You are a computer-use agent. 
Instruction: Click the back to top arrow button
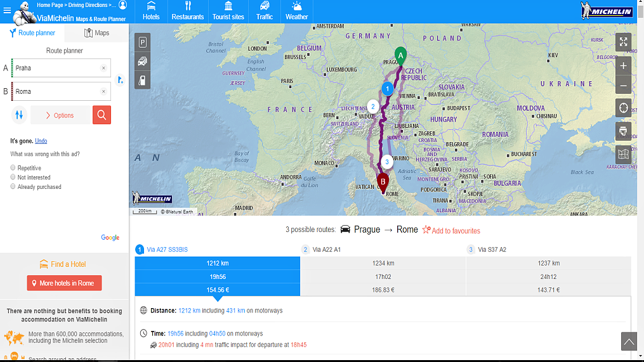(628, 342)
